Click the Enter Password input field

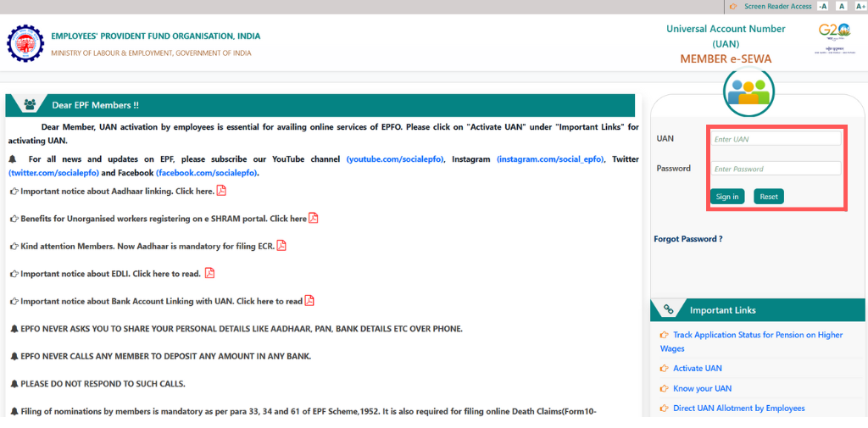pyautogui.click(x=776, y=169)
